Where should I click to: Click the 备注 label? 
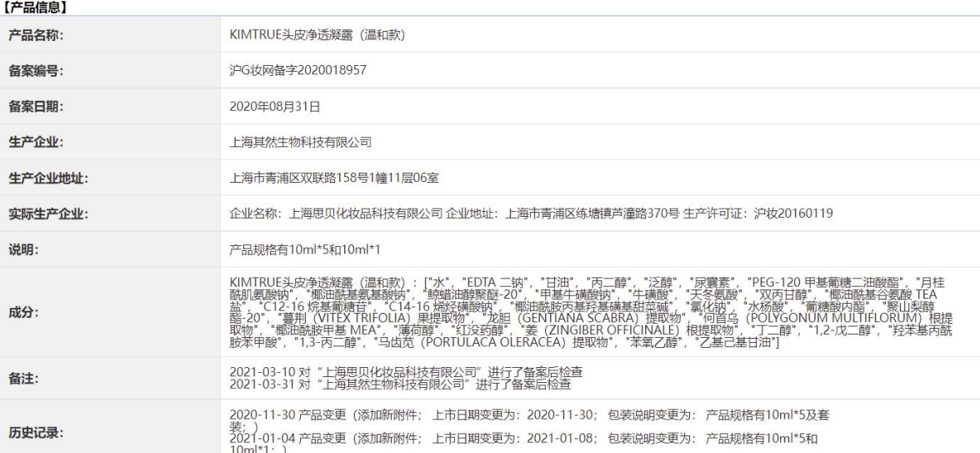point(23,379)
